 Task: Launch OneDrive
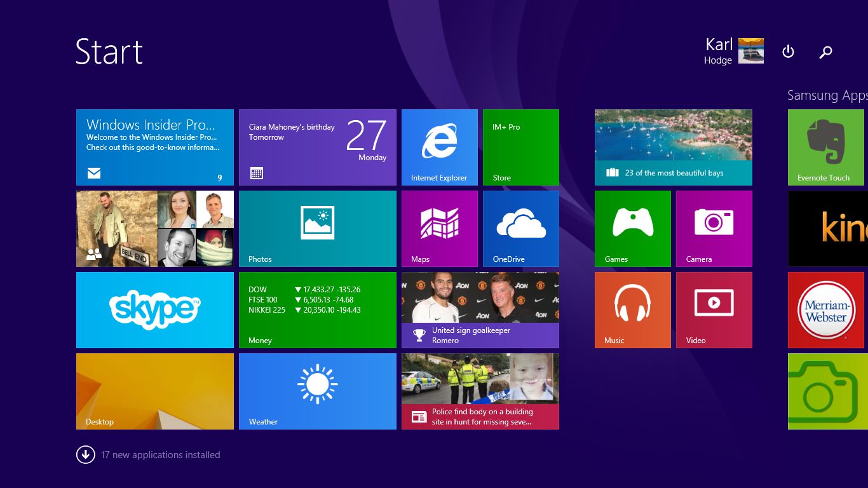click(x=520, y=228)
